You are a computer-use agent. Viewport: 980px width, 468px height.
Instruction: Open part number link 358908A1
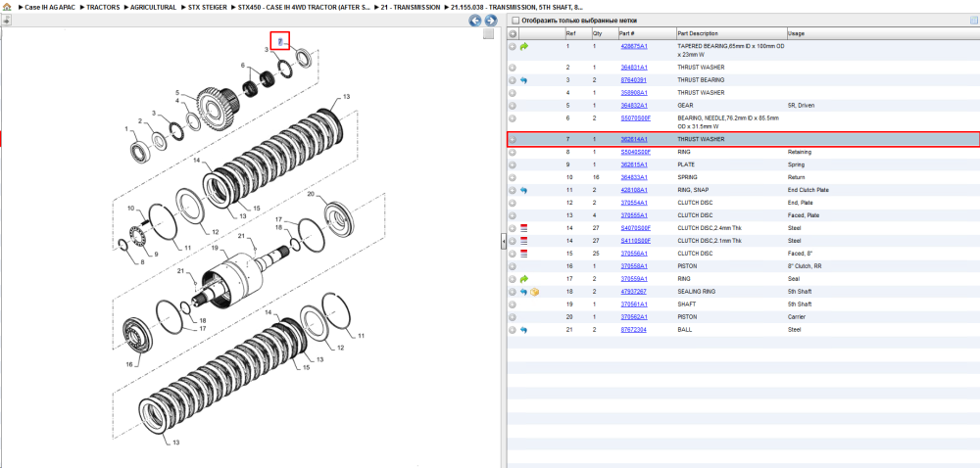click(633, 92)
